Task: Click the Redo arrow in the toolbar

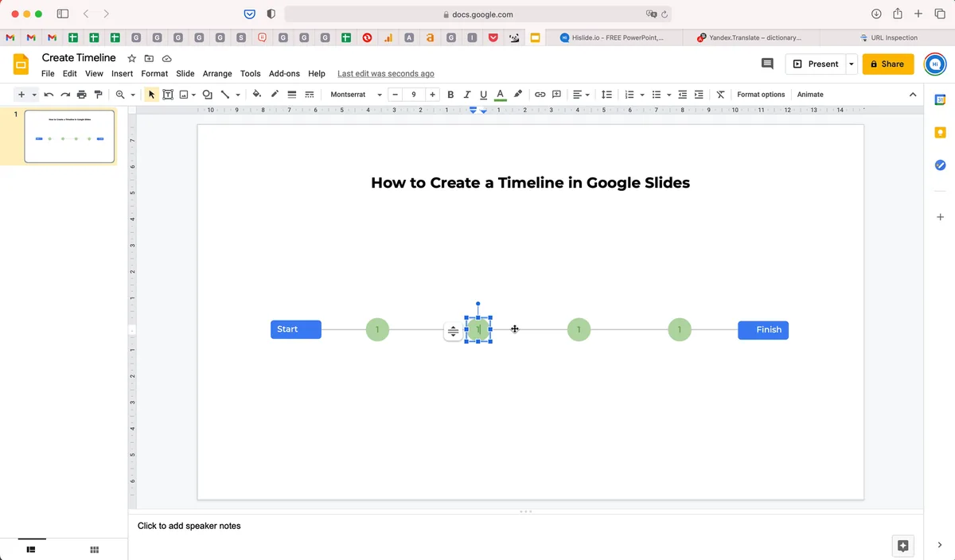Action: [x=65, y=95]
